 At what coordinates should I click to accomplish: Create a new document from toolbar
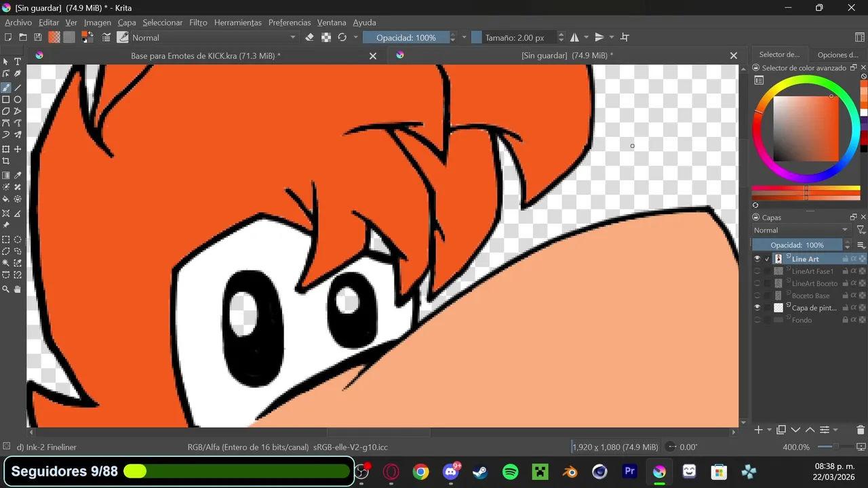click(7, 37)
